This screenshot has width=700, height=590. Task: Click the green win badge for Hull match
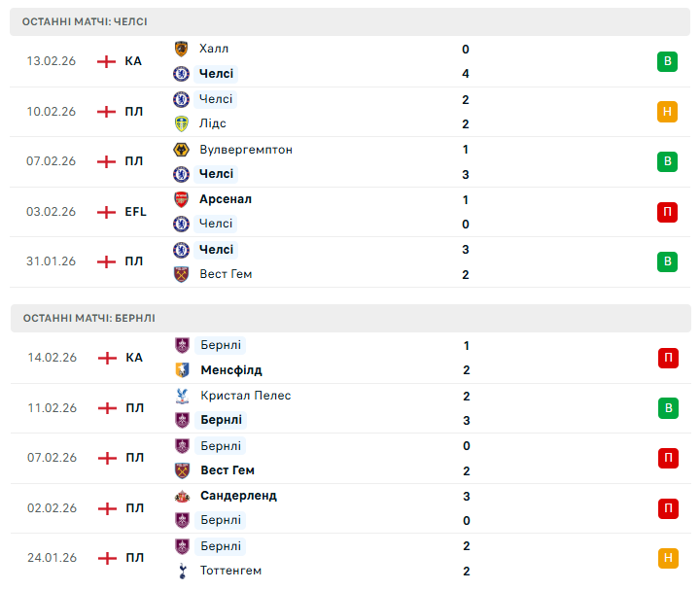667,61
